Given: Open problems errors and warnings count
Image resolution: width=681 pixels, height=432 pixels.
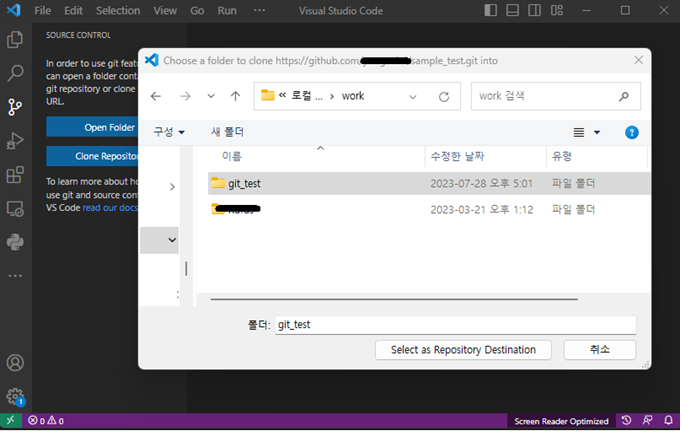Looking at the screenshot, I should pos(46,421).
